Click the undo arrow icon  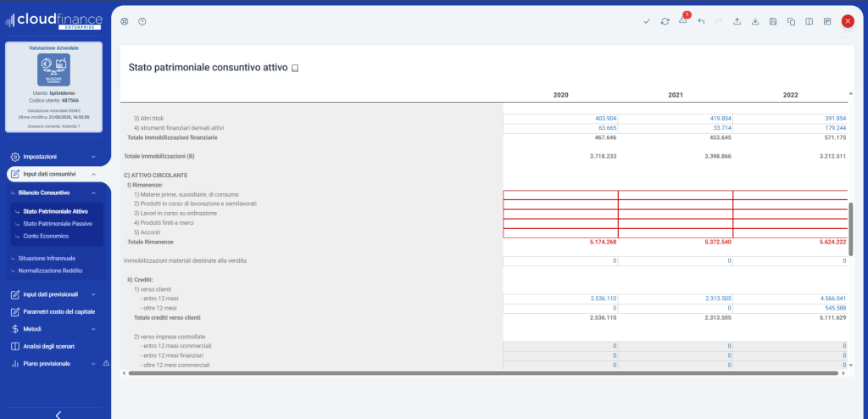coord(701,21)
